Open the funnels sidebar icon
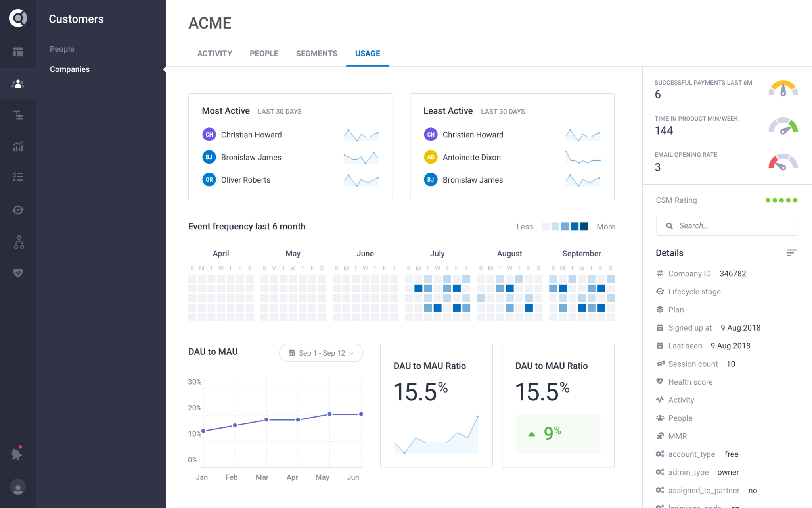The height and width of the screenshot is (508, 812). point(18,115)
